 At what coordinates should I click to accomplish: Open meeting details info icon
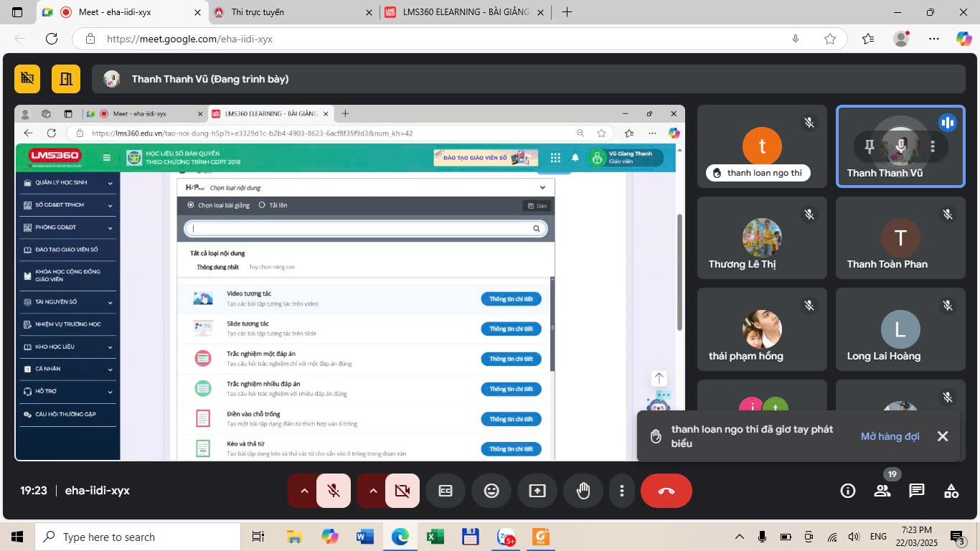tap(848, 491)
